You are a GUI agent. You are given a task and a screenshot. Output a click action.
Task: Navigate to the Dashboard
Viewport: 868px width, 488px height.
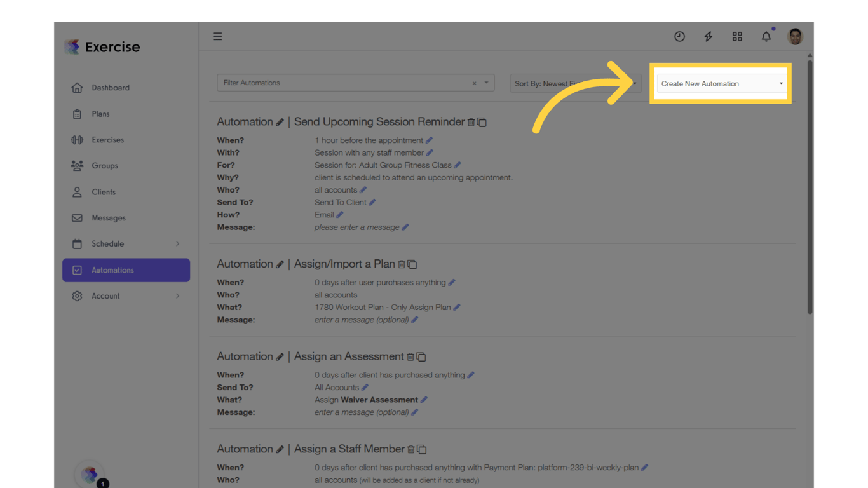[x=111, y=88]
